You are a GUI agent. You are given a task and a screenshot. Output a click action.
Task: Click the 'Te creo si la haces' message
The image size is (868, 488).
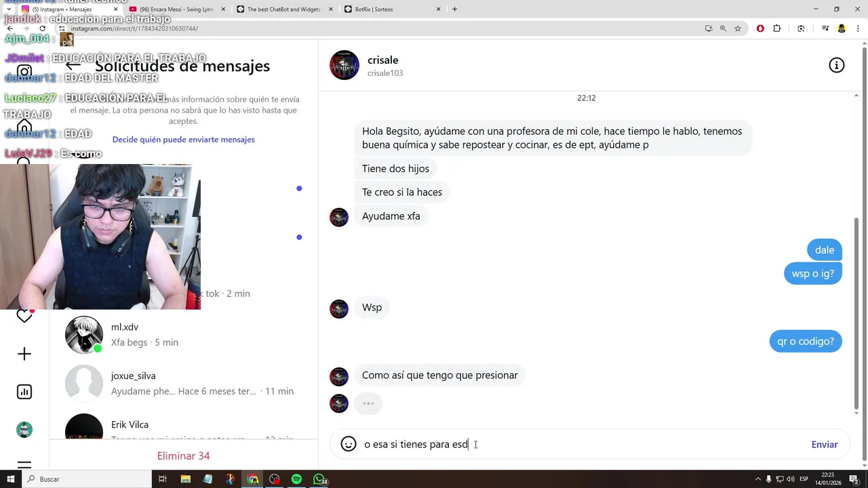(x=402, y=192)
